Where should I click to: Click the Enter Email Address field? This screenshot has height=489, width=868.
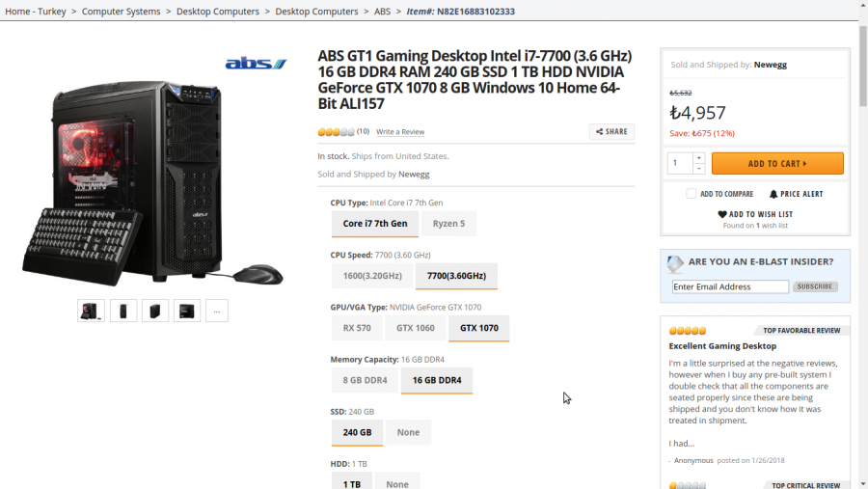click(730, 286)
